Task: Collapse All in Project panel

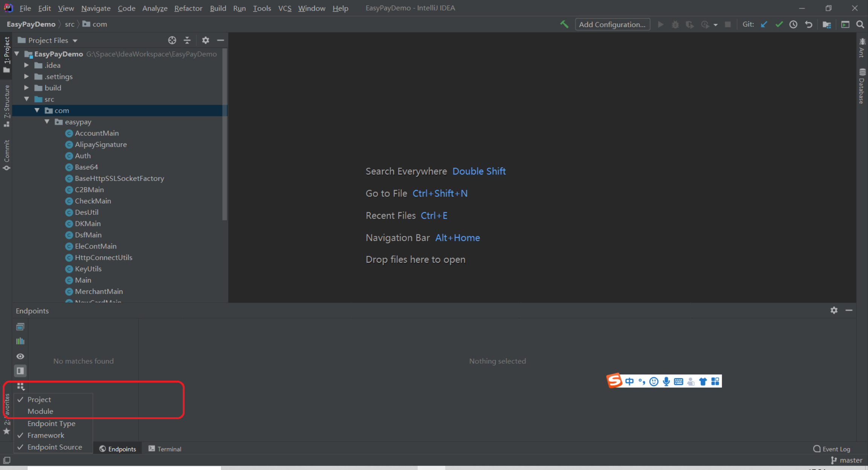Action: [187, 40]
